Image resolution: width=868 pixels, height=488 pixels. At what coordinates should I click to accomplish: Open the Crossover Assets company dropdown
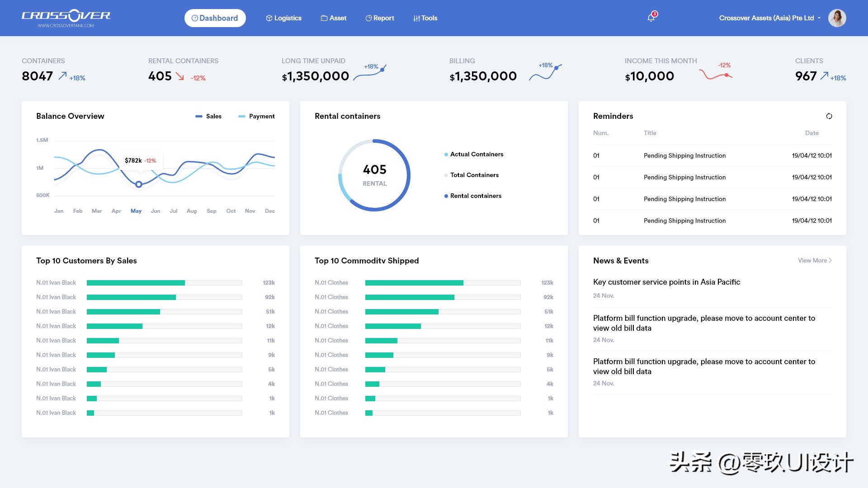click(769, 18)
